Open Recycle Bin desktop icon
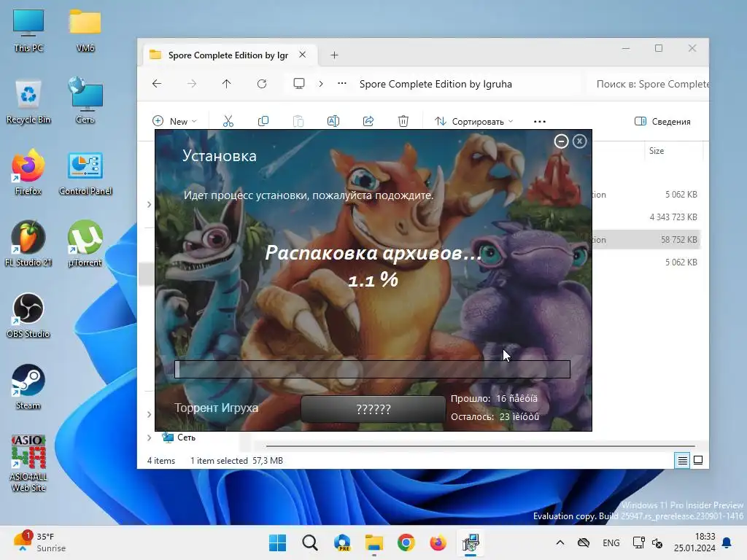The width and height of the screenshot is (747, 560). 28,102
